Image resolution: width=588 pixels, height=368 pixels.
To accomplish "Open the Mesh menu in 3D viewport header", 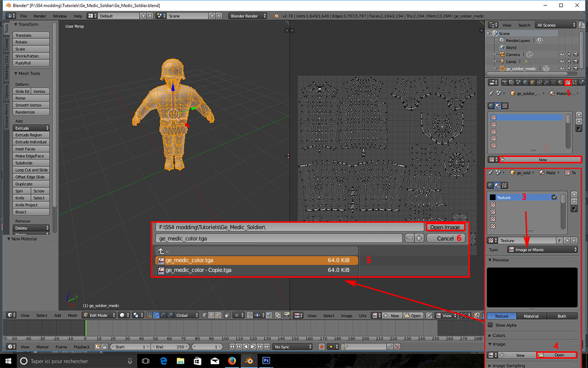I will 73,315.
